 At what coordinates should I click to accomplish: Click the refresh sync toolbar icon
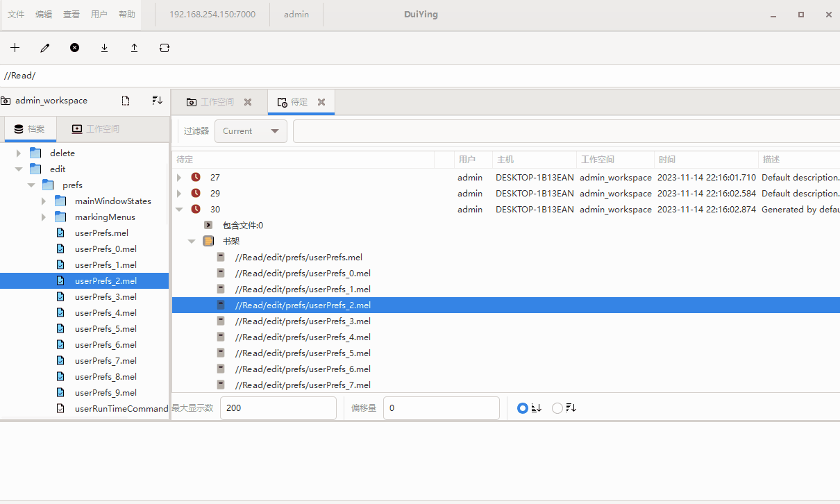click(x=164, y=48)
